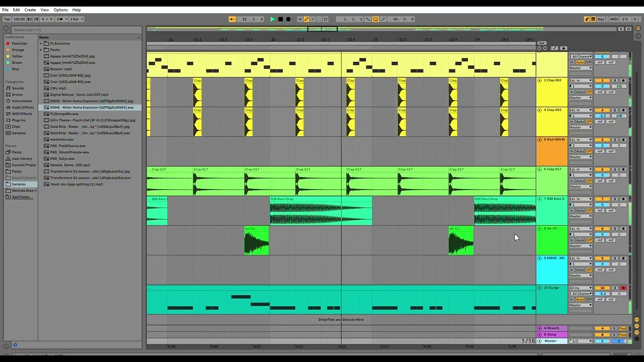Open the Create menu

[30, 10]
